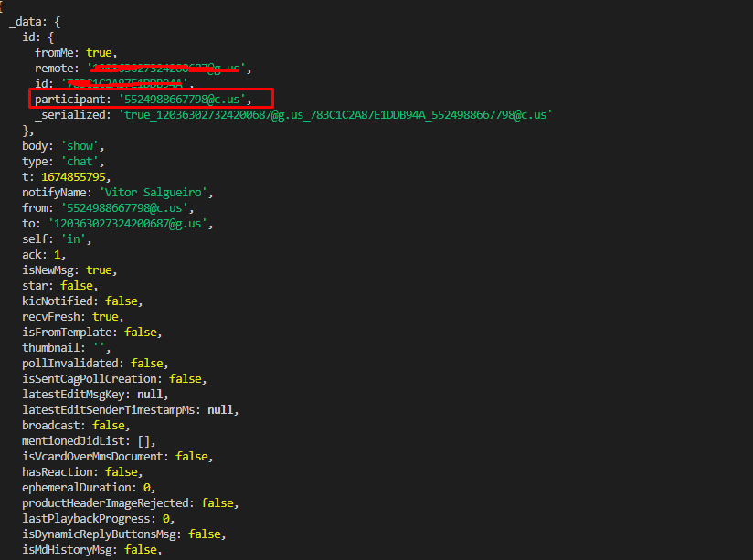Select the body value show
The image size is (753, 560).
pos(80,145)
